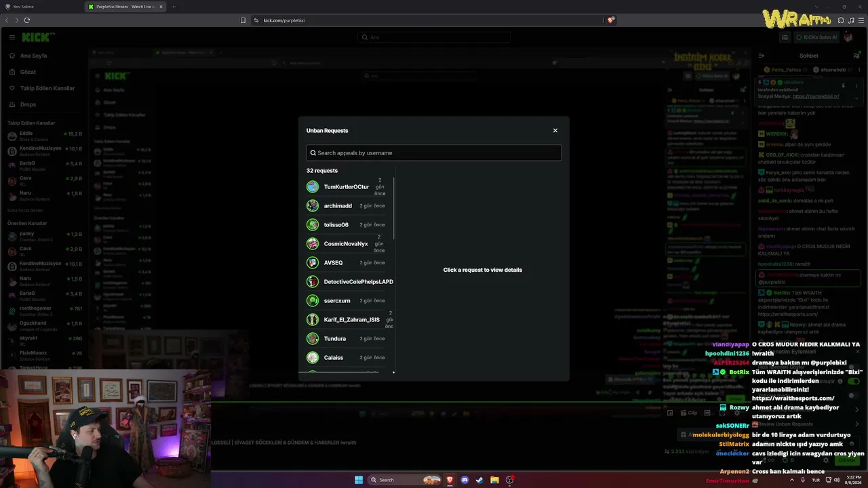
Task: Open the profile avatar menu
Action: click(x=849, y=37)
